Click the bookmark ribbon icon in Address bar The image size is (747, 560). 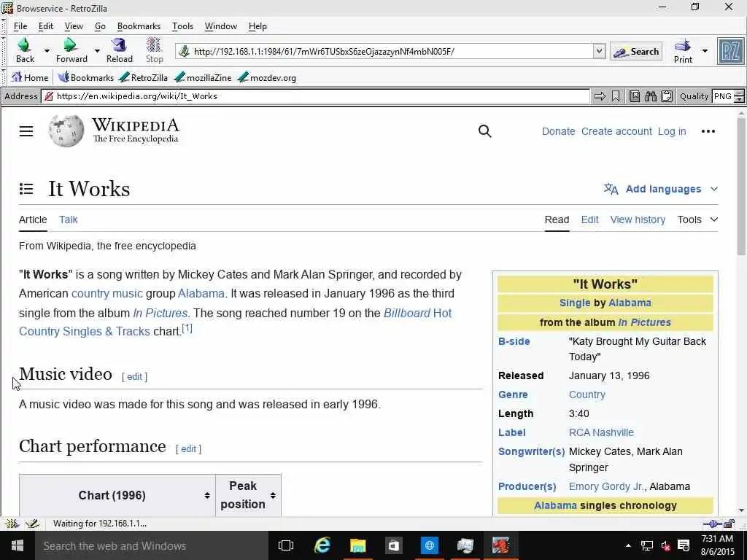(616, 96)
